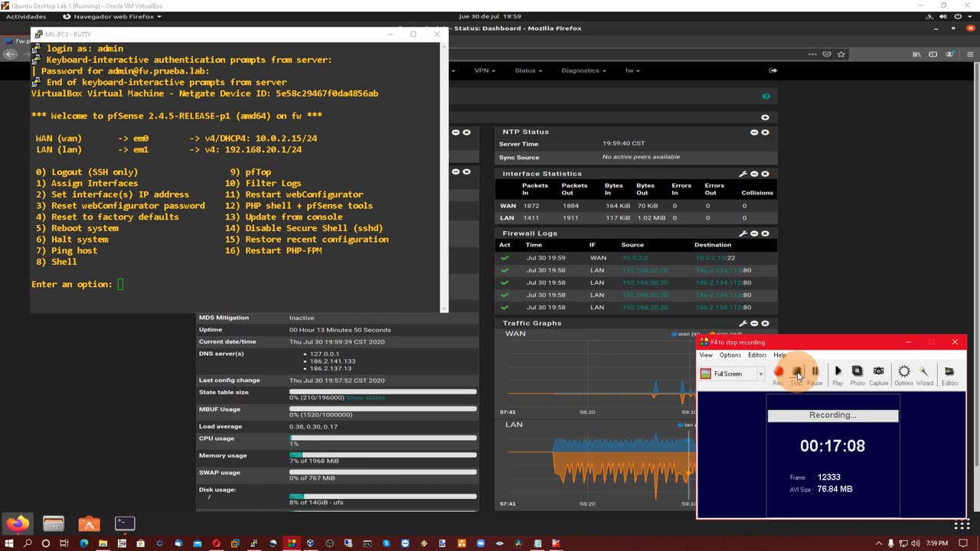980x551 pixels.
Task: Open the Ubuntu Show Applications grid
Action: click(x=962, y=524)
